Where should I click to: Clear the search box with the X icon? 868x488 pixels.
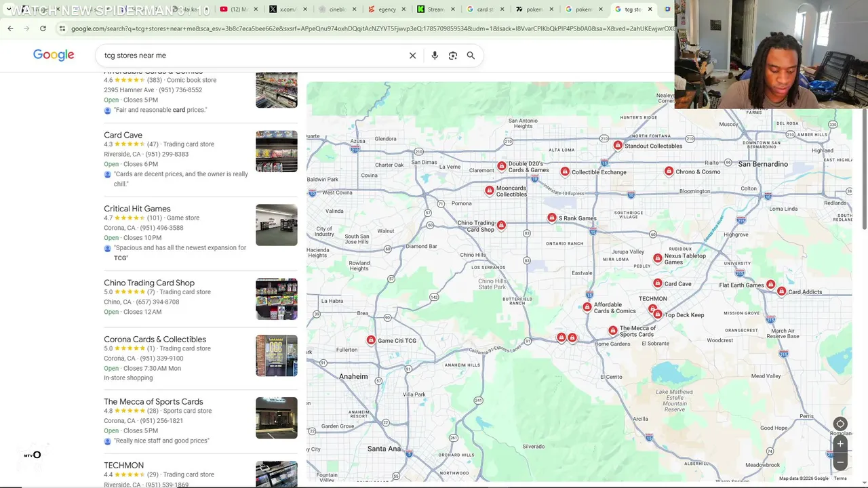tap(412, 56)
